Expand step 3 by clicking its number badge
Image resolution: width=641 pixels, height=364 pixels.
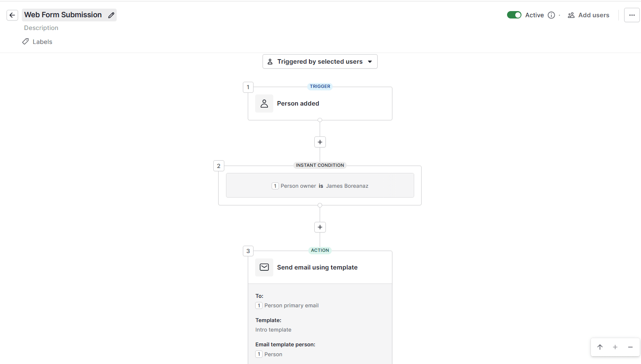248,251
